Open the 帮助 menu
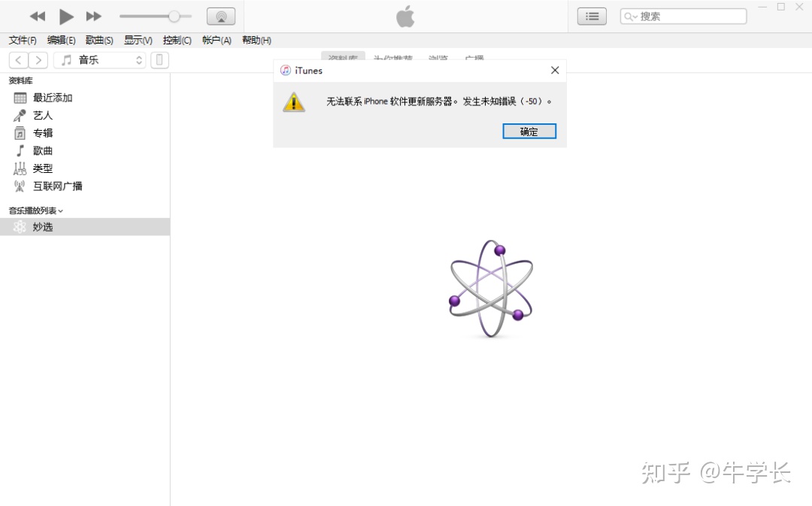 tap(256, 40)
